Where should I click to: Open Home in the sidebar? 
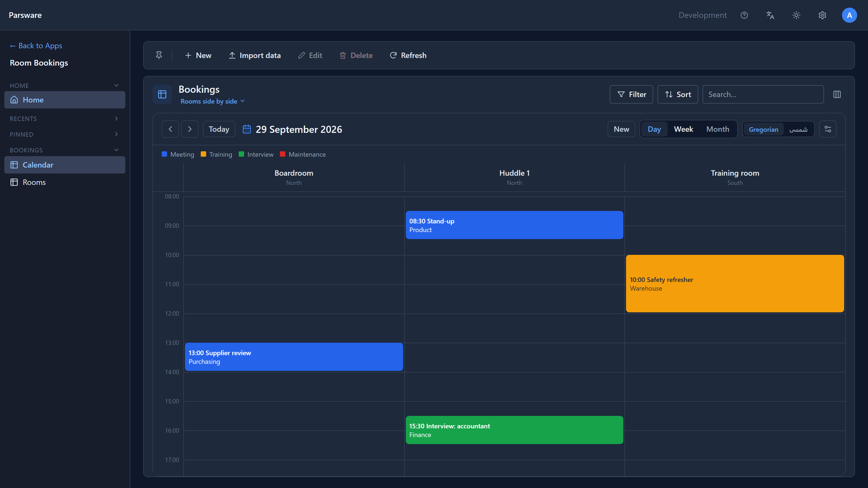pyautogui.click(x=65, y=100)
